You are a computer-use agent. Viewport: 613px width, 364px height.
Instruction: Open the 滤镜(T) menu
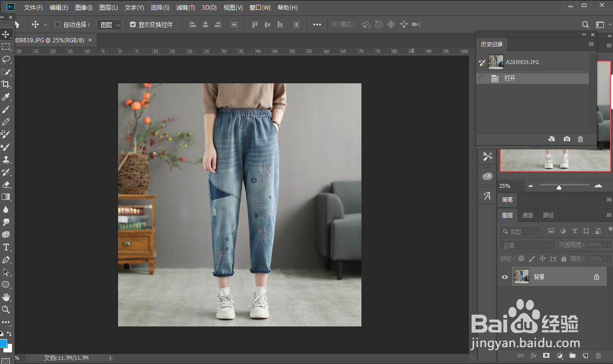coord(186,8)
